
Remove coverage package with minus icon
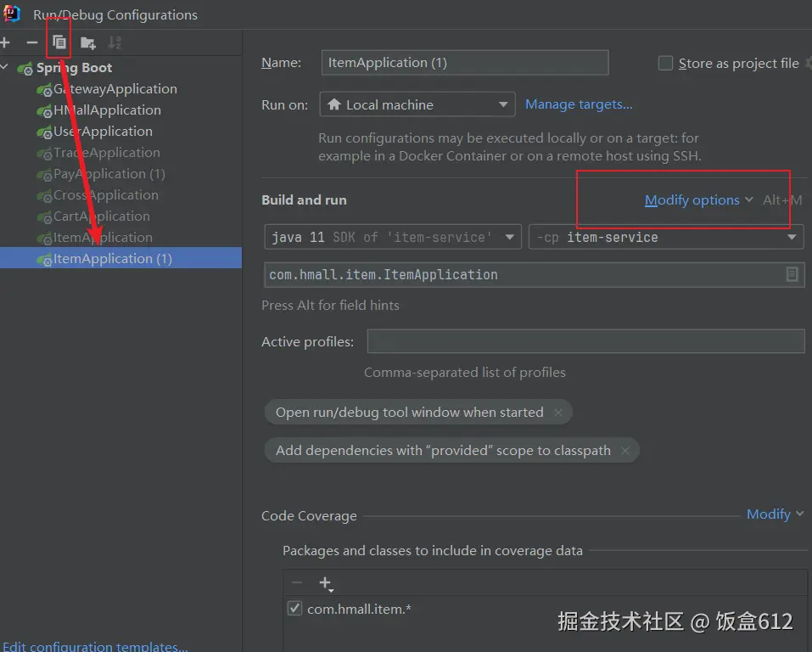pyautogui.click(x=297, y=582)
